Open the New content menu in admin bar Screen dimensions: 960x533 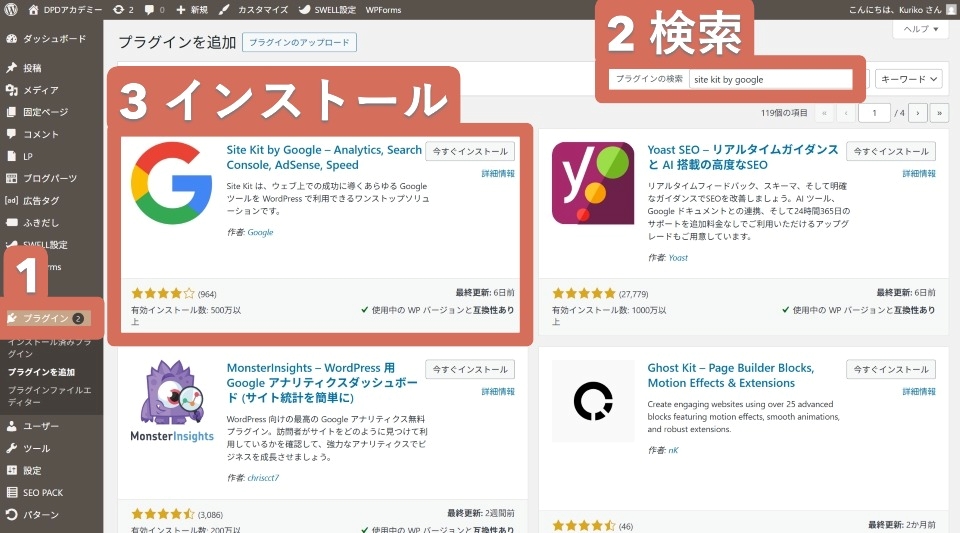(193, 9)
